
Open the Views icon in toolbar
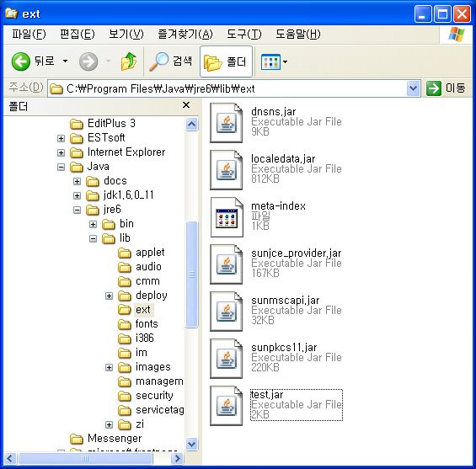[270, 61]
